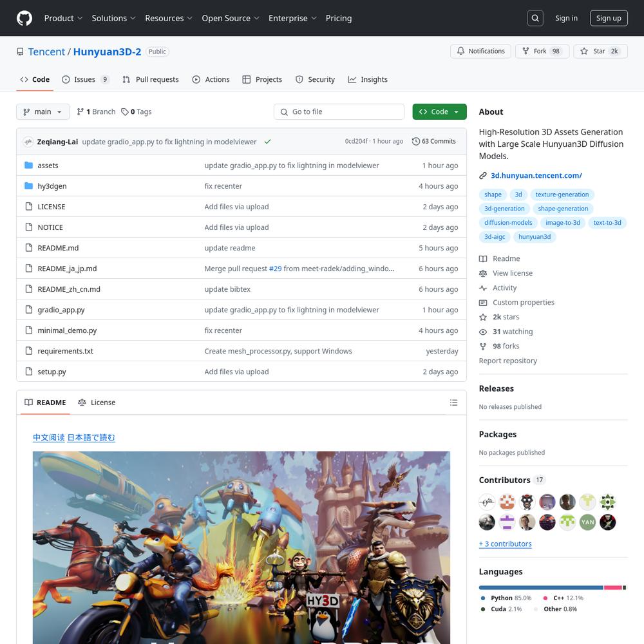
Task: Open the Projects tab
Action: 263,80
